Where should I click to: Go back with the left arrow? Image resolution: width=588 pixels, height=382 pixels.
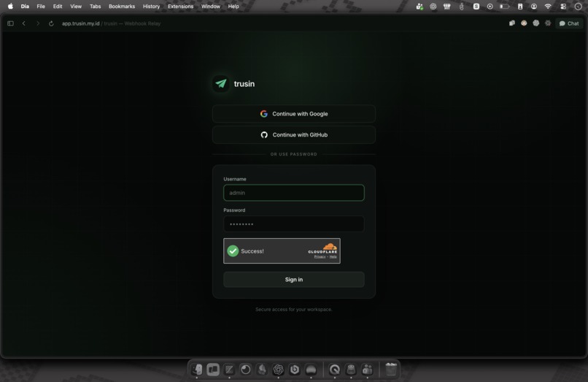point(24,23)
